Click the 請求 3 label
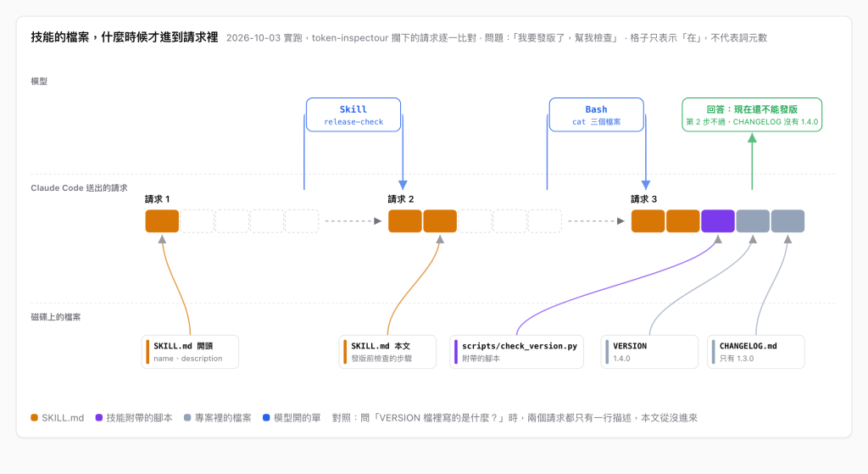 coord(644,199)
